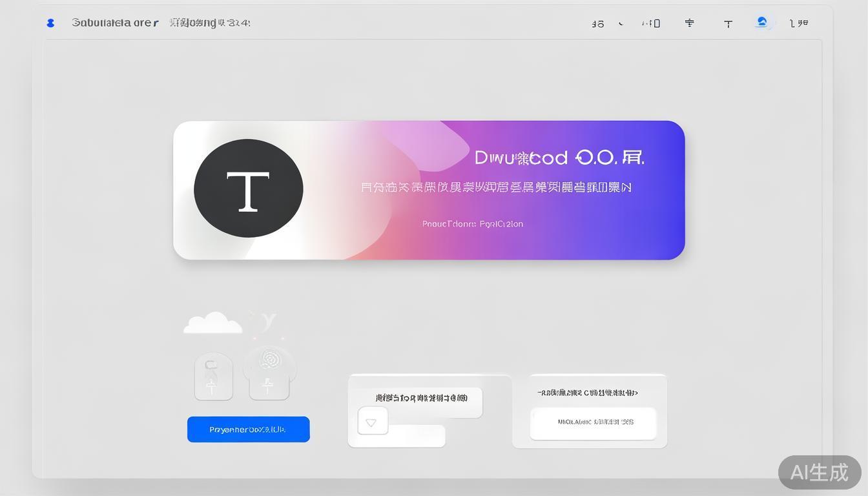The height and width of the screenshot is (496, 868).
Task: Click the input field inside the right card
Action: pos(593,423)
